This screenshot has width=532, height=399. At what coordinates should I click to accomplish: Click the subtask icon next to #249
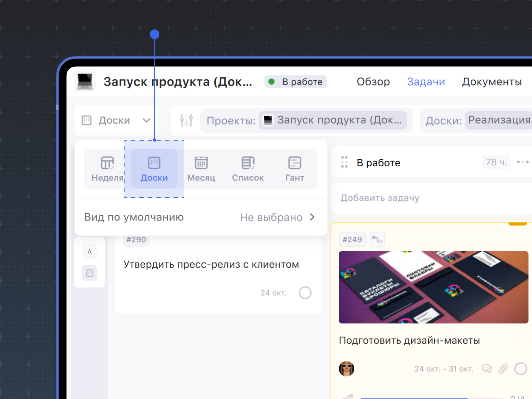point(377,239)
